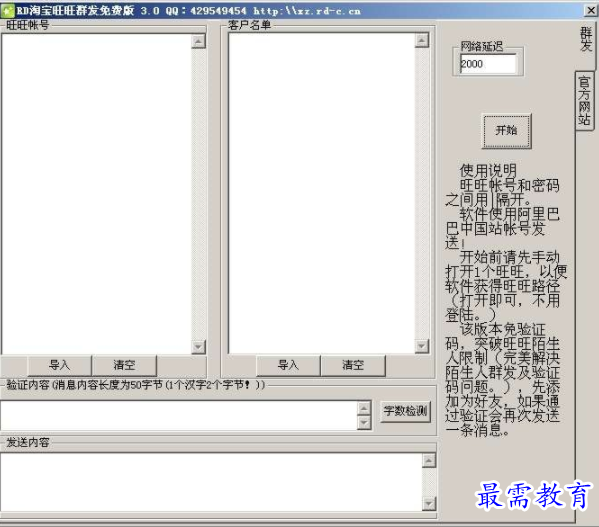
Task: Import accounts with 导入 under 旺旺帐号
Action: point(60,365)
